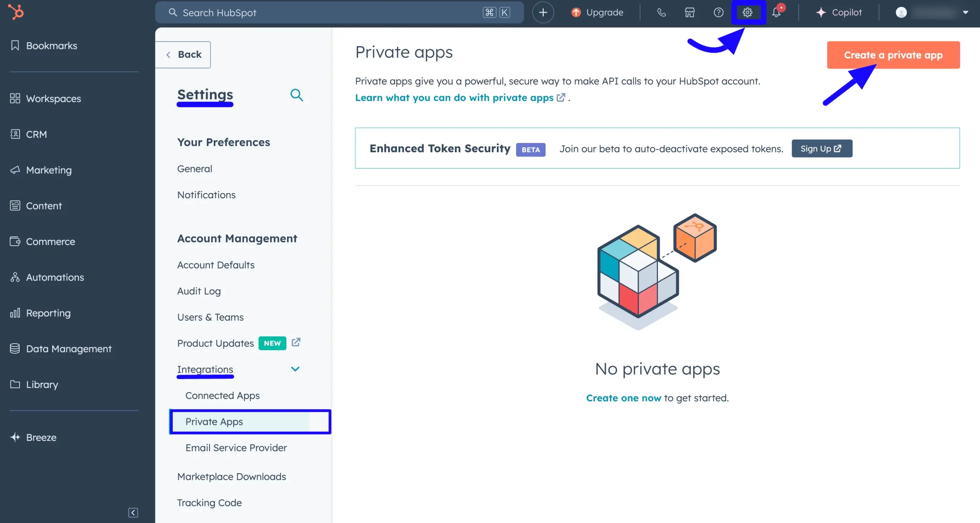Screen dimensions: 980x523
Task: Open the Data Management menu
Action: point(61,349)
